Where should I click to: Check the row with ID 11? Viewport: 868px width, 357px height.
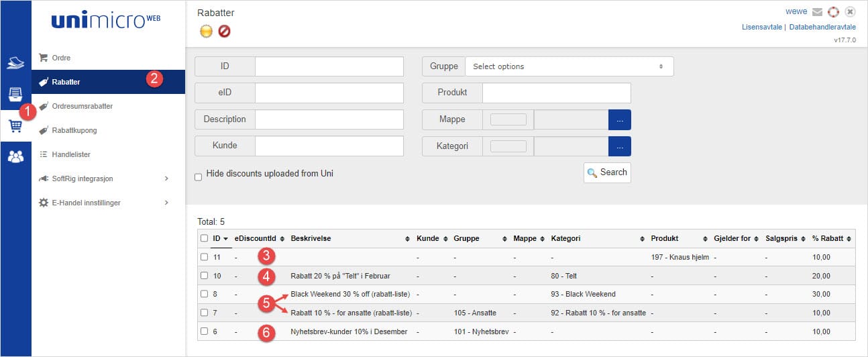click(x=205, y=257)
